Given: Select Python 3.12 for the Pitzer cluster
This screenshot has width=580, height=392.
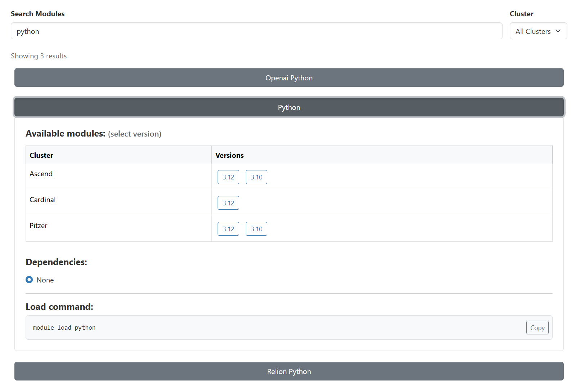Looking at the screenshot, I should [x=228, y=229].
